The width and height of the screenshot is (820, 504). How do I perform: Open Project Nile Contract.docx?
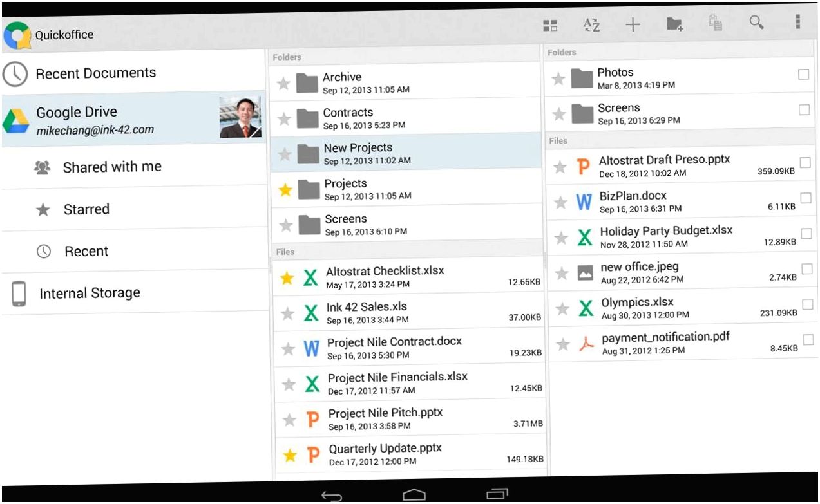pyautogui.click(x=410, y=348)
